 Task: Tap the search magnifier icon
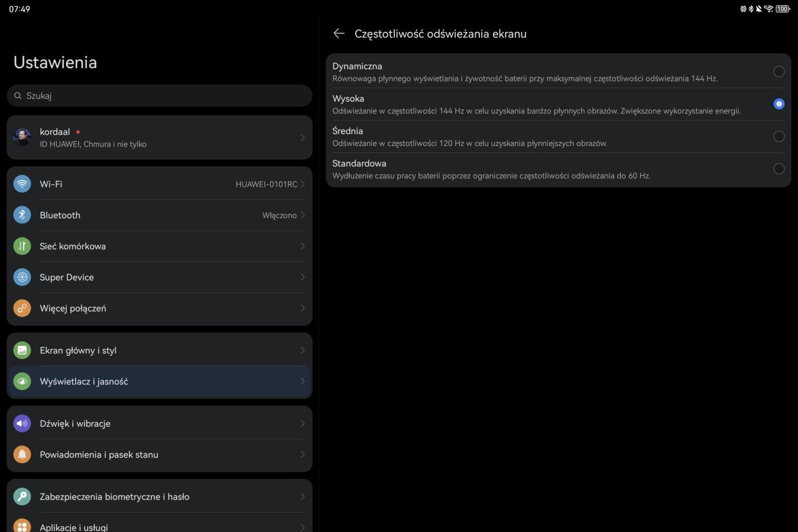(x=18, y=96)
